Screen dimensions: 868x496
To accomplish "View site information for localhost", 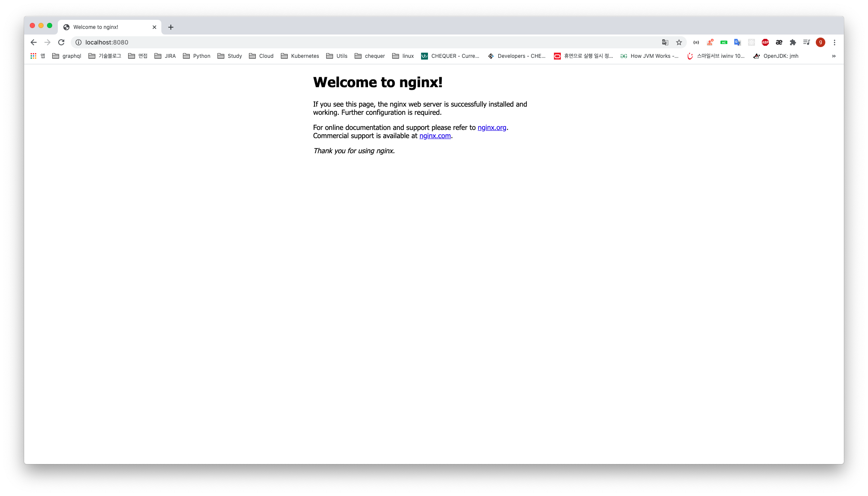I will 79,42.
